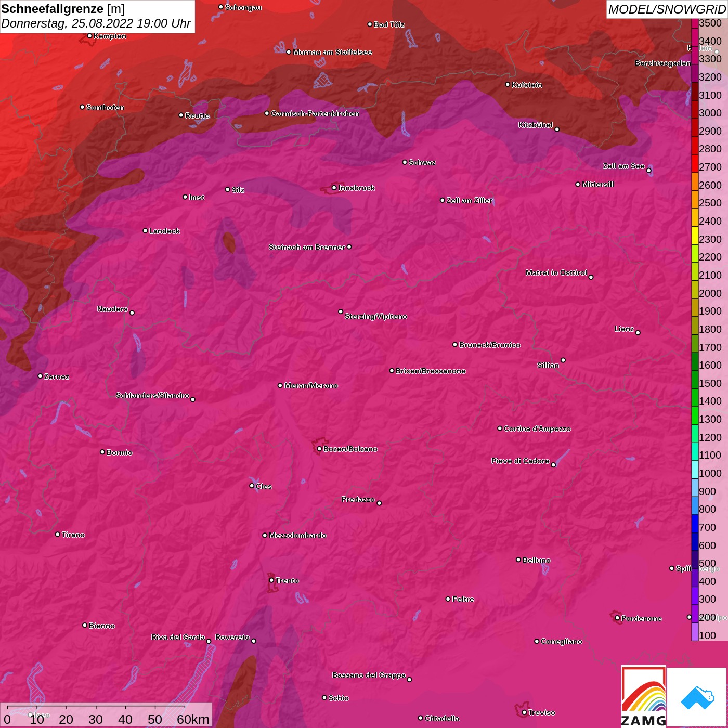Click the Matrei in Osttirol label
This screenshot has width=728, height=728.
click(556, 272)
